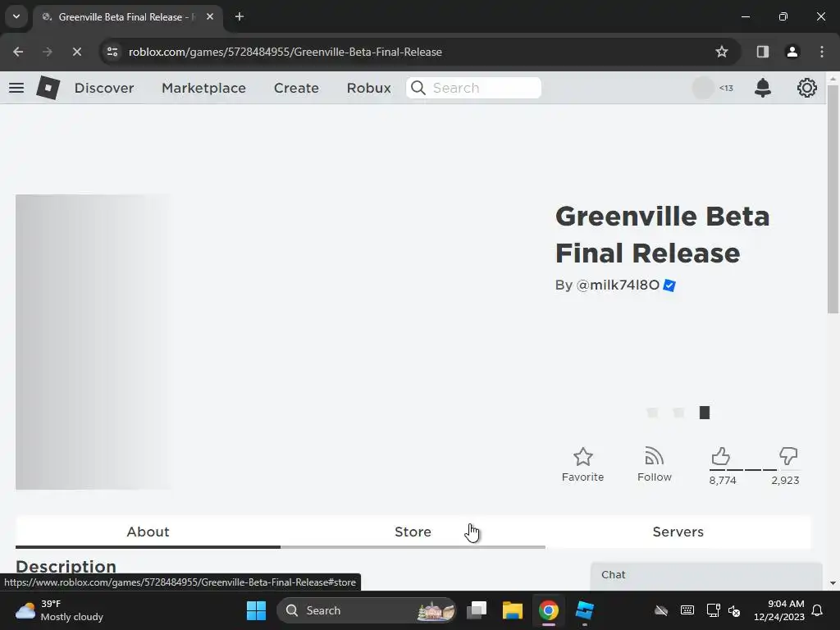Click the Description heading
Viewport: 840px width, 630px height.
[x=66, y=567]
